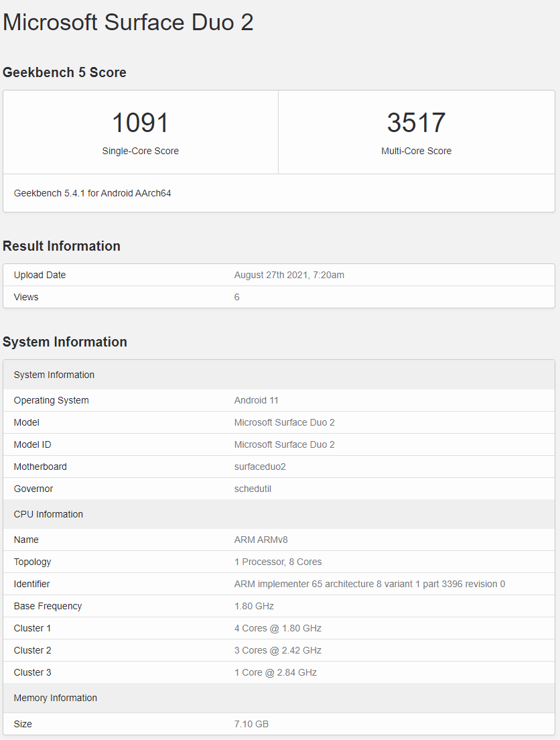Click the upload date value August 27th 2021
The image size is (560, 740).
click(x=289, y=275)
